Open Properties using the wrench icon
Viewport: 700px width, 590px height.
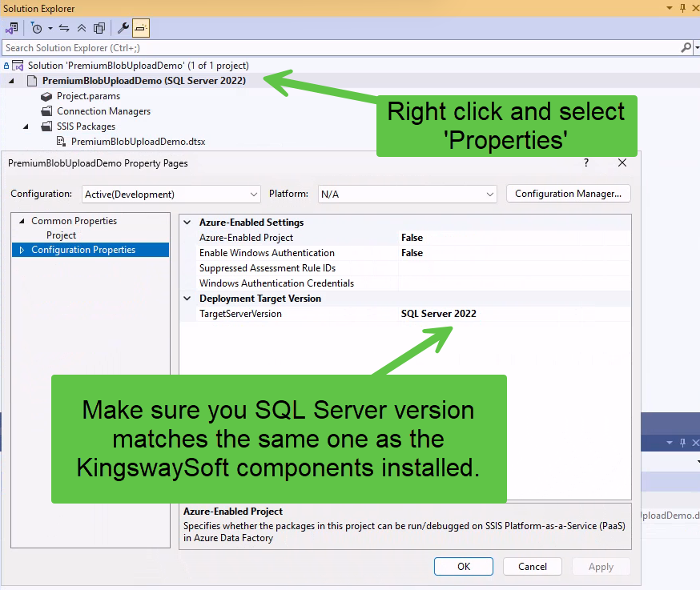123,28
